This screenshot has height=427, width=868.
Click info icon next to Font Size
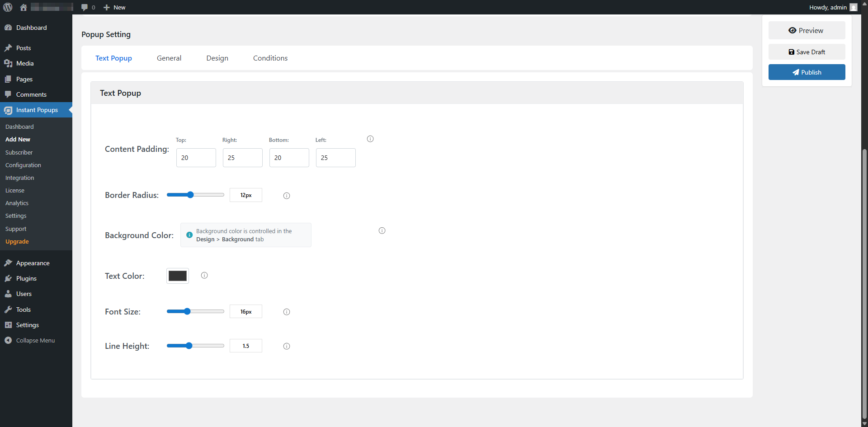[x=287, y=312]
